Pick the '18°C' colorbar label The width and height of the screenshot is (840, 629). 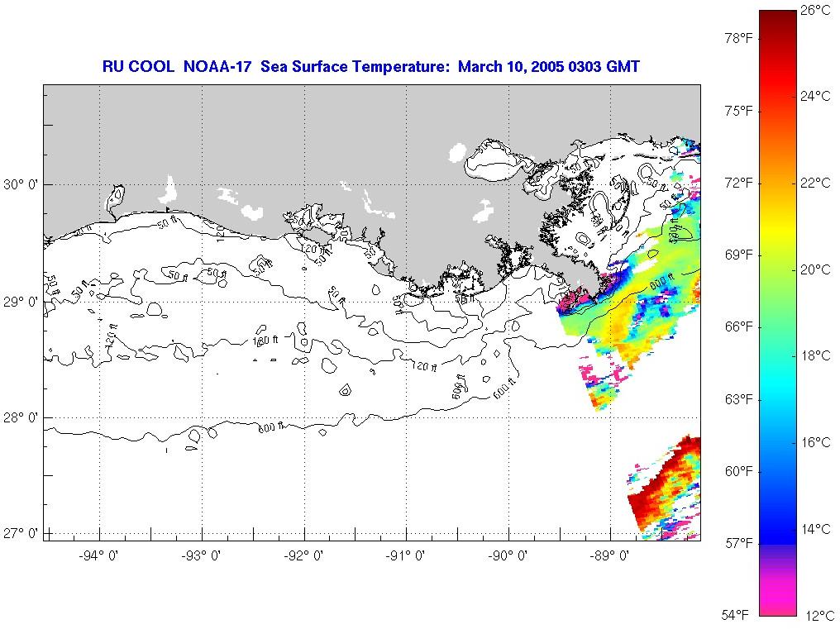(x=815, y=355)
